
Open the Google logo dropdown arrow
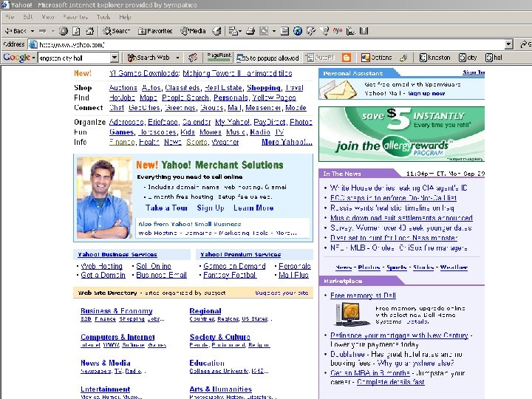[33, 58]
